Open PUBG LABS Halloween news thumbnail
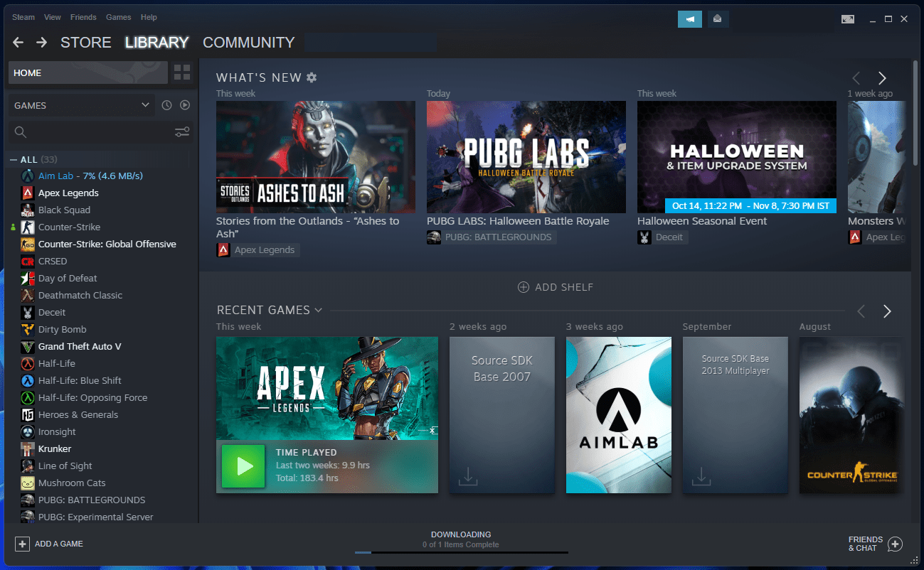 pyautogui.click(x=526, y=157)
